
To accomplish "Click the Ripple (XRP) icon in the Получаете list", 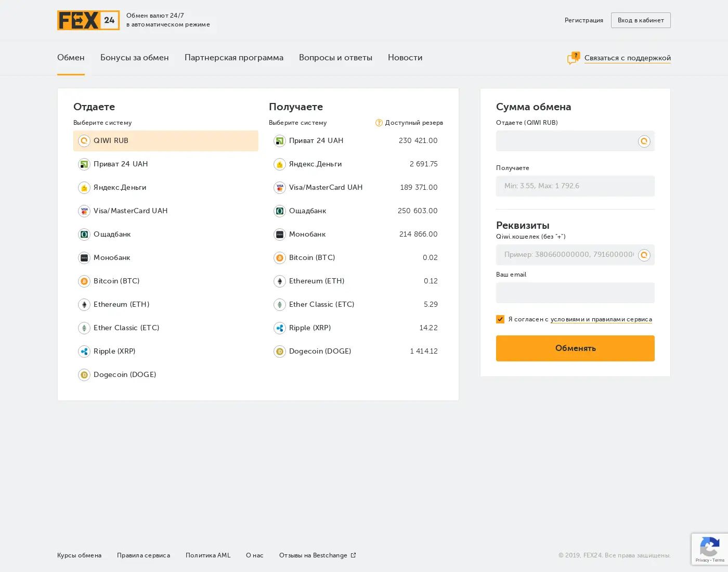I will (280, 328).
